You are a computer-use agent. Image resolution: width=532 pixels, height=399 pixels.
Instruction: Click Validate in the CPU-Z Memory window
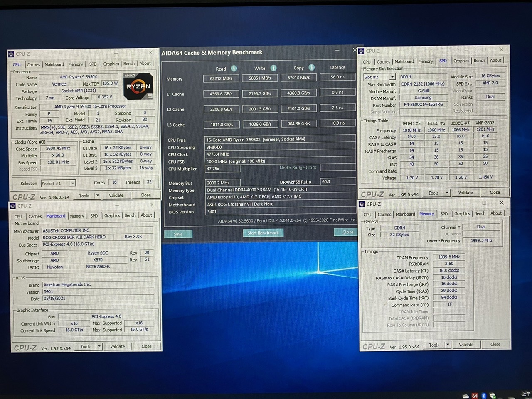466,345
